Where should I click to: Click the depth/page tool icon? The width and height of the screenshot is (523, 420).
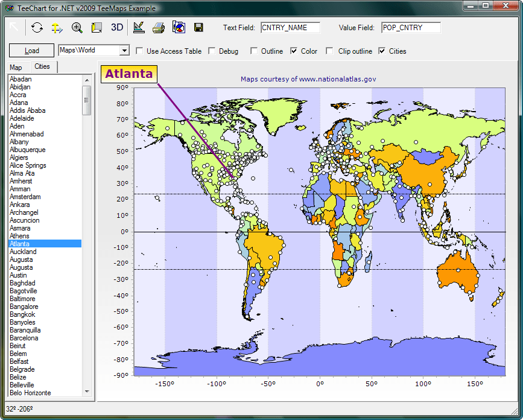95,27
